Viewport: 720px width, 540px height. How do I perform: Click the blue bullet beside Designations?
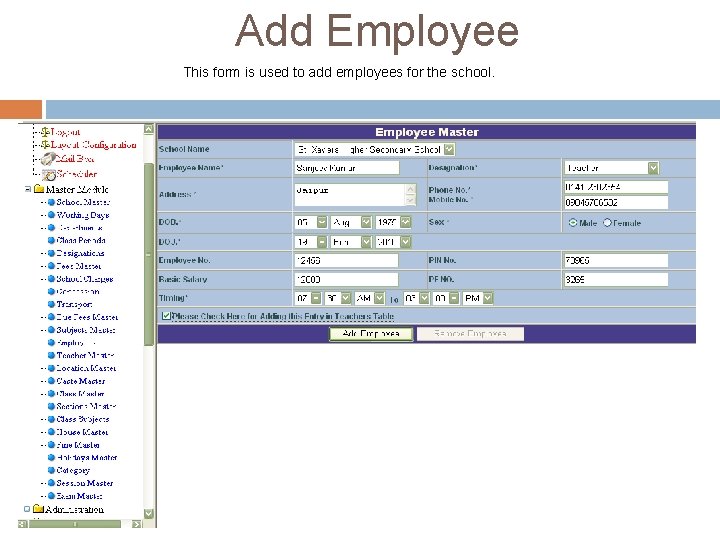pyautogui.click(x=51, y=253)
